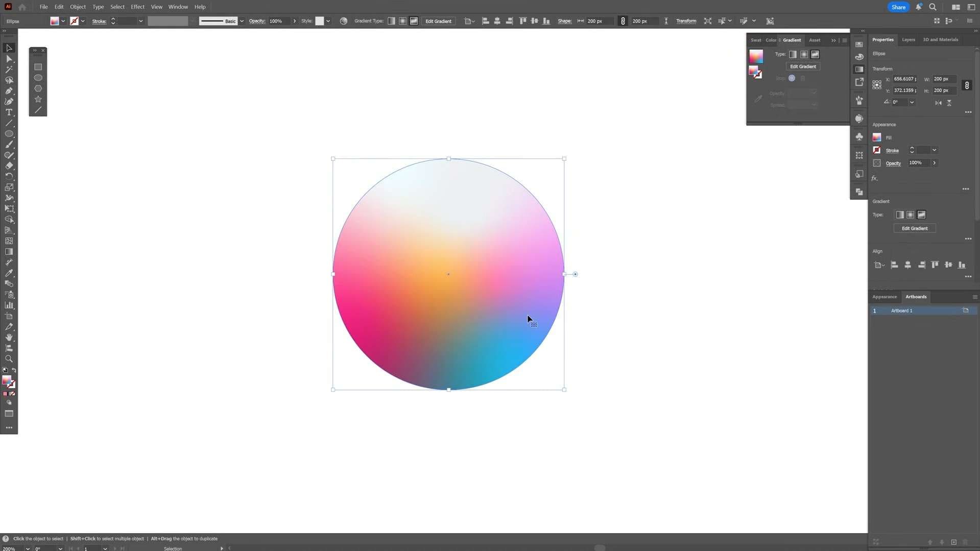Switch to 3D and Materials tab
980x551 pixels.
tap(940, 39)
